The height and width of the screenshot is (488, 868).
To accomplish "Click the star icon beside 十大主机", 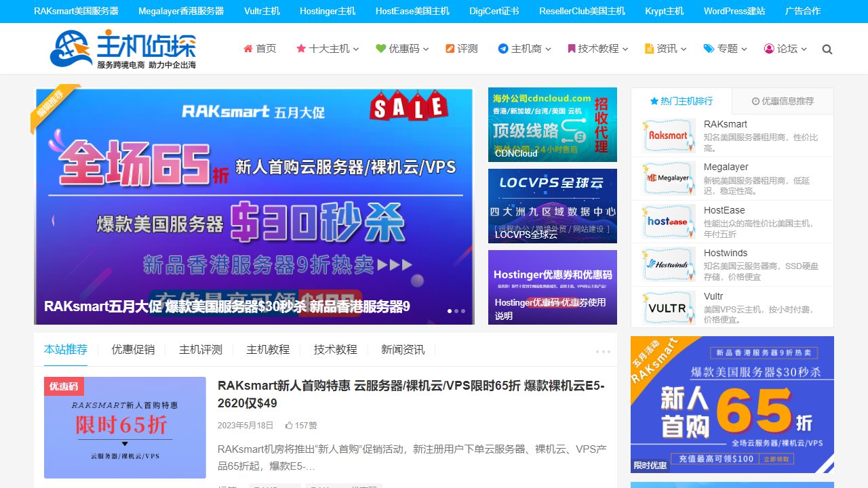I will [301, 49].
